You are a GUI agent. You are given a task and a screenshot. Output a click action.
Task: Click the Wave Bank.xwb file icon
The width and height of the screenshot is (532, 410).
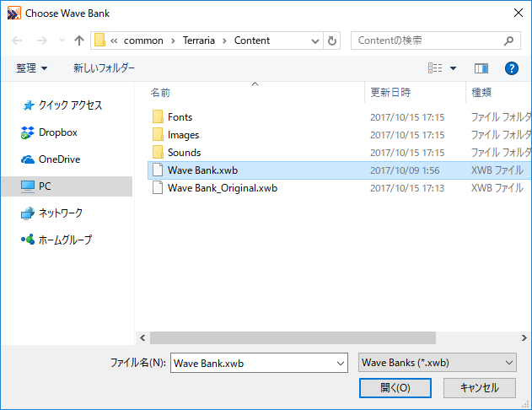tap(158, 170)
